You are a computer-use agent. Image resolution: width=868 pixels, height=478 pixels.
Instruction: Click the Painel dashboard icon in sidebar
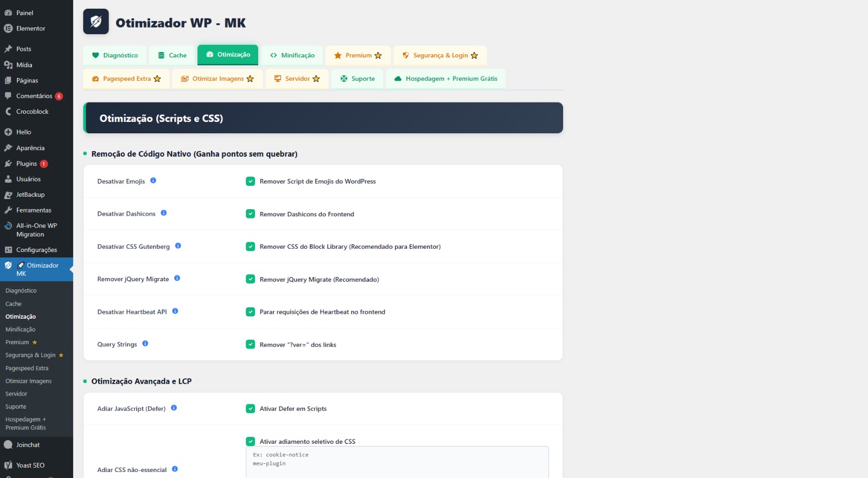[x=8, y=12]
